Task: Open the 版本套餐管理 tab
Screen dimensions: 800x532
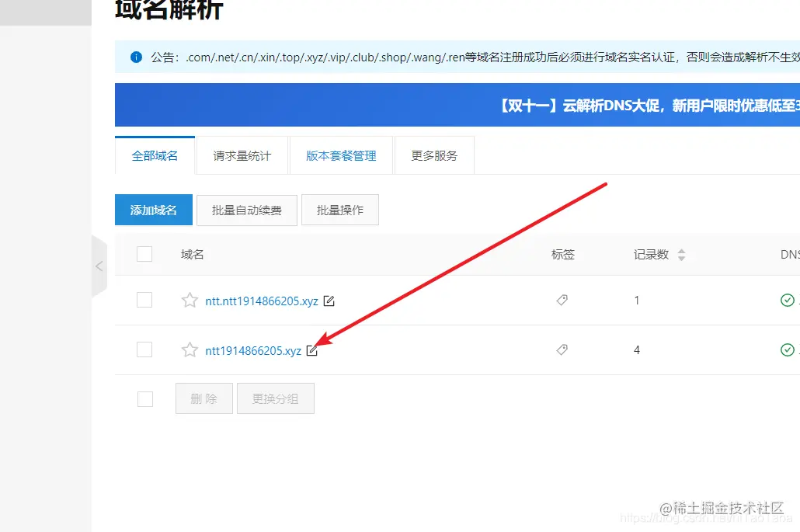Action: coord(340,155)
